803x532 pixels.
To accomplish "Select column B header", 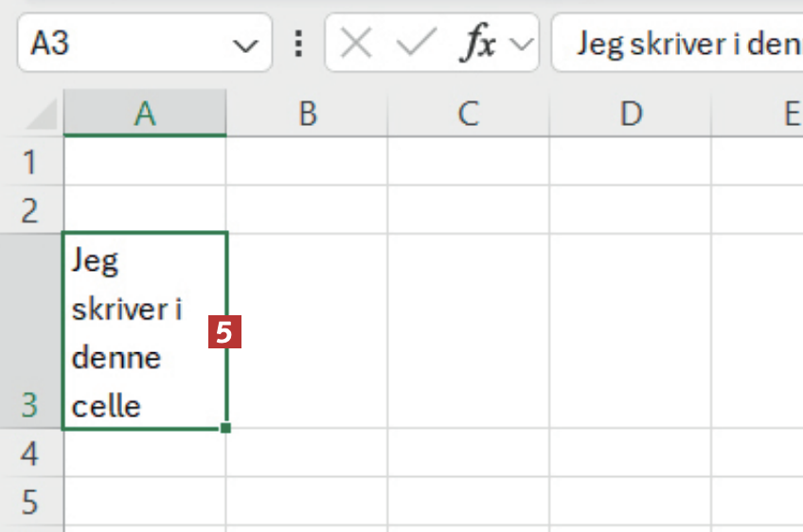I will point(306,114).
